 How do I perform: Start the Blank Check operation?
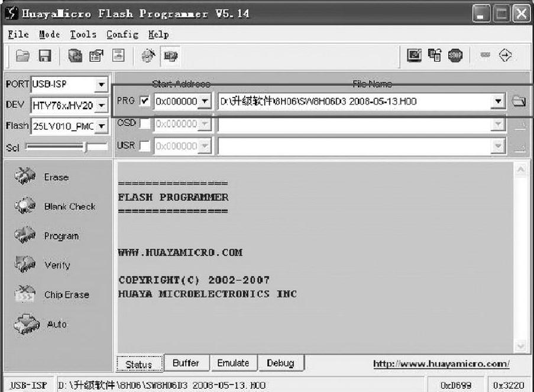(x=55, y=206)
